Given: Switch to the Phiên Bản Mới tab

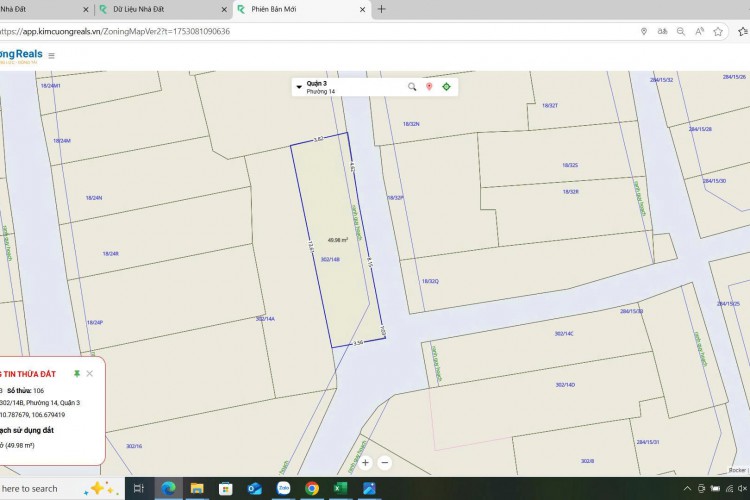Looking at the screenshot, I should pyautogui.click(x=290, y=9).
